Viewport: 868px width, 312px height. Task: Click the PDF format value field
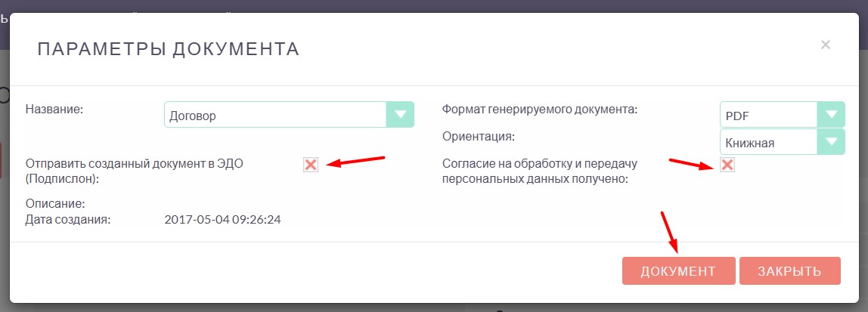click(x=768, y=115)
